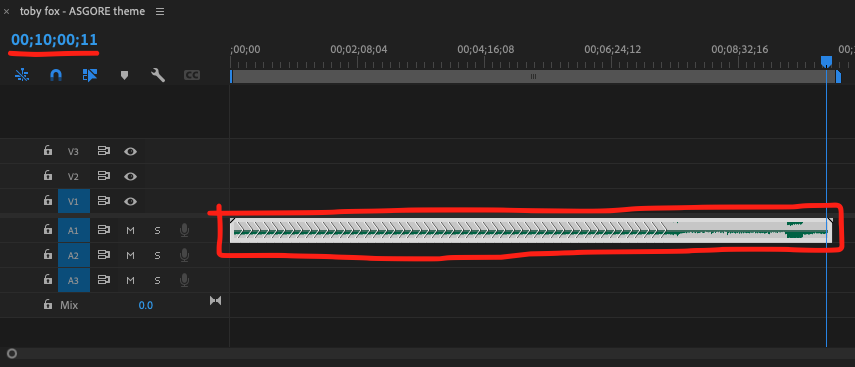
Task: Target the V2 track header
Action: pos(73,177)
